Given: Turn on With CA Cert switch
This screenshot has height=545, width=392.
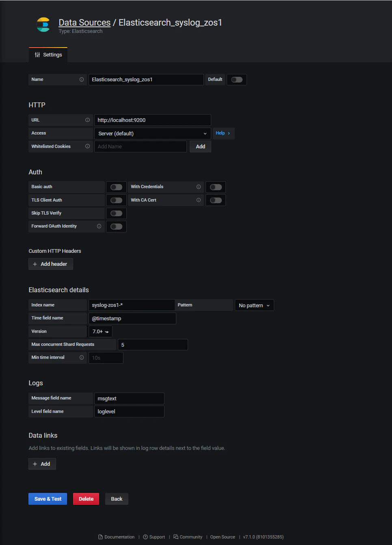Looking at the screenshot, I should pyautogui.click(x=216, y=200).
